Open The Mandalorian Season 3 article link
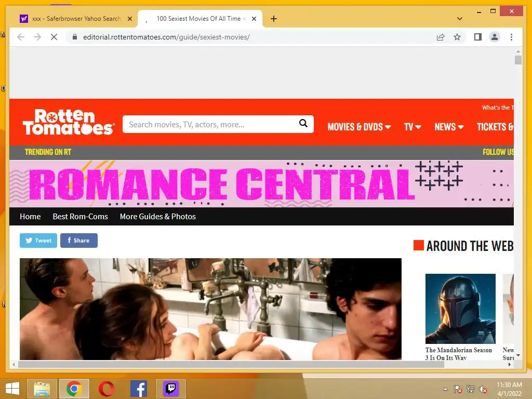Image resolution: width=532 pixels, height=399 pixels. [x=458, y=353]
